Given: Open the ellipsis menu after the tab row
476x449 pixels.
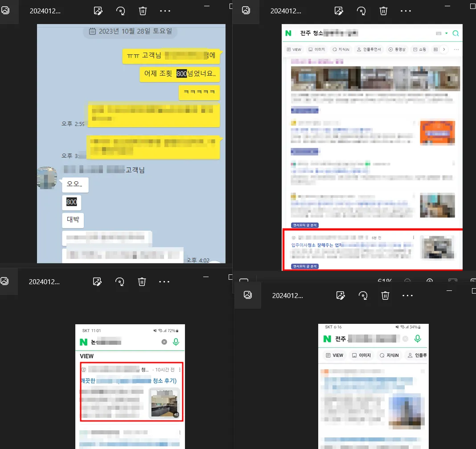Looking at the screenshot, I should [x=456, y=49].
